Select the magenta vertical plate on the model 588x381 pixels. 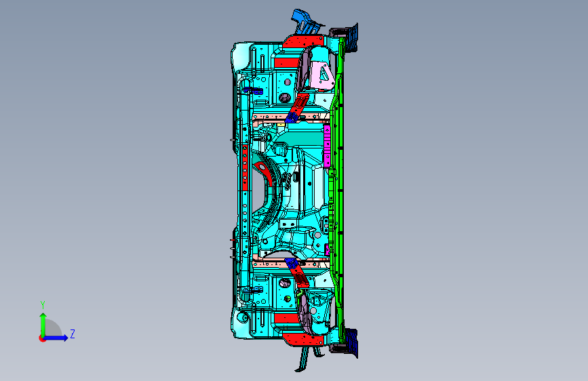click(x=327, y=146)
